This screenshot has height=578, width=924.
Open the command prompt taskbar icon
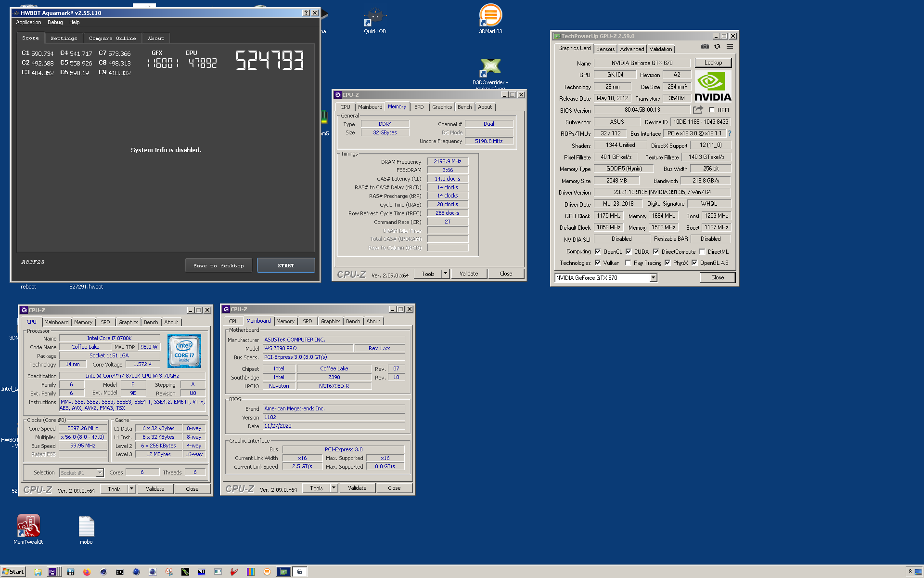[119, 572]
